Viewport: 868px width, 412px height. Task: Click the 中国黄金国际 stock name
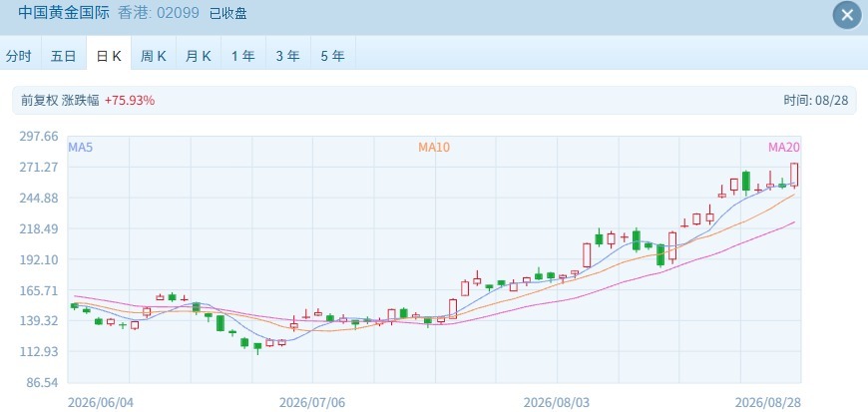64,13
